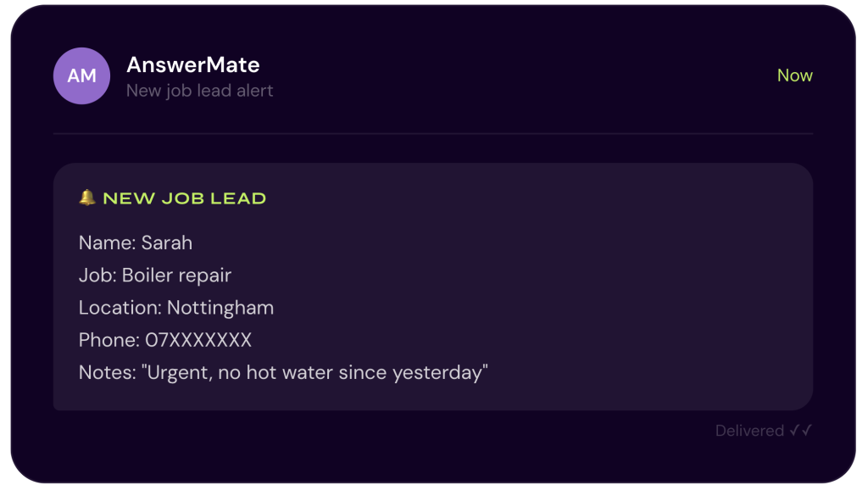
Task: Click the "Location:" field label
Action: (120, 308)
